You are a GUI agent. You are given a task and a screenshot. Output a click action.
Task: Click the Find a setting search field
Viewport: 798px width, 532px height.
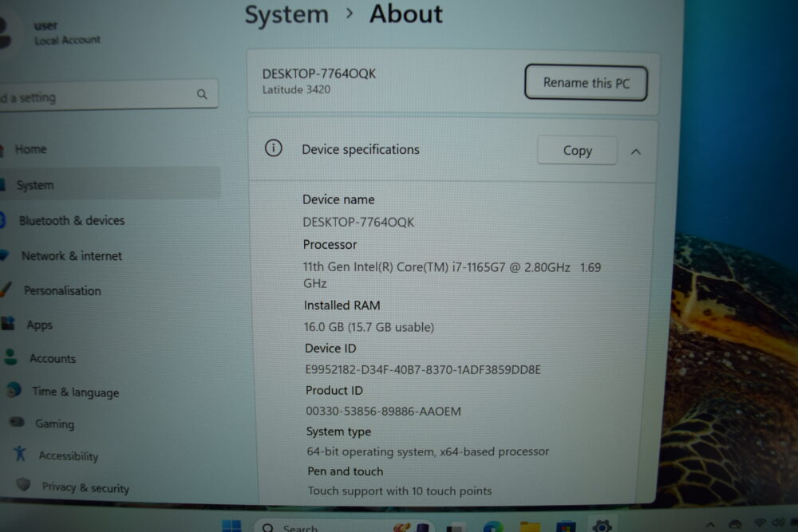(x=109, y=95)
